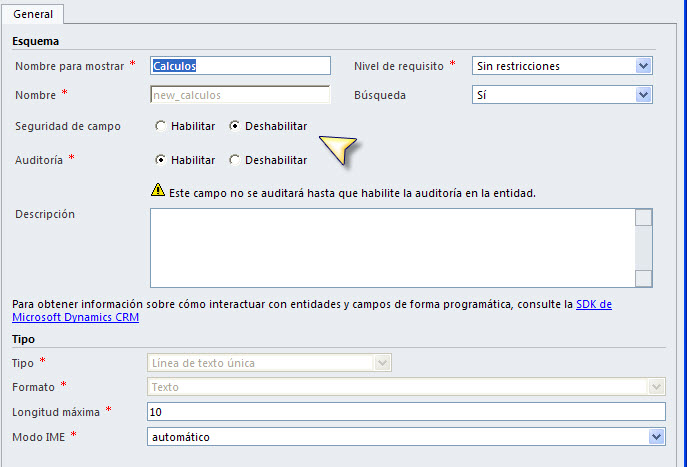Click the Descripción scrollbar up arrow
The height and width of the screenshot is (467, 687).
[644, 217]
